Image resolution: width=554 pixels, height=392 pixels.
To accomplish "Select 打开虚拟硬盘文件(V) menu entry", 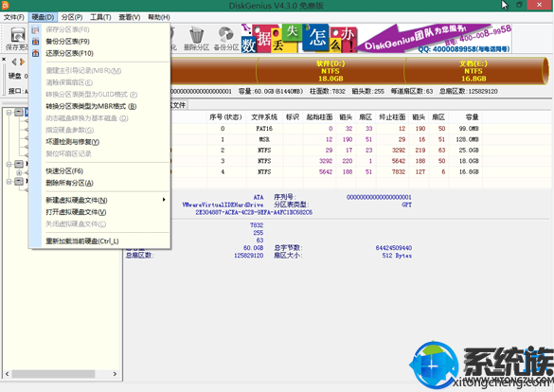I will point(76,212).
